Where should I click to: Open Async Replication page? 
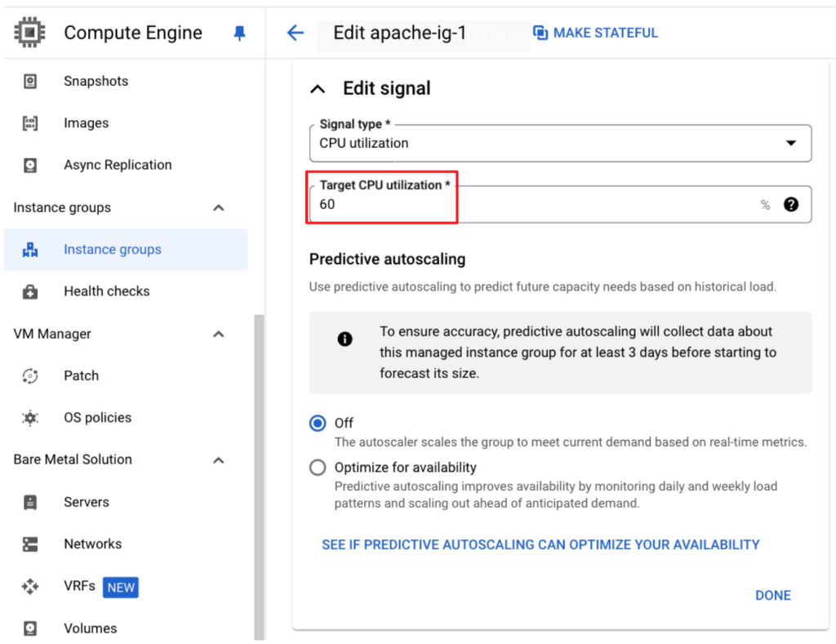118,165
